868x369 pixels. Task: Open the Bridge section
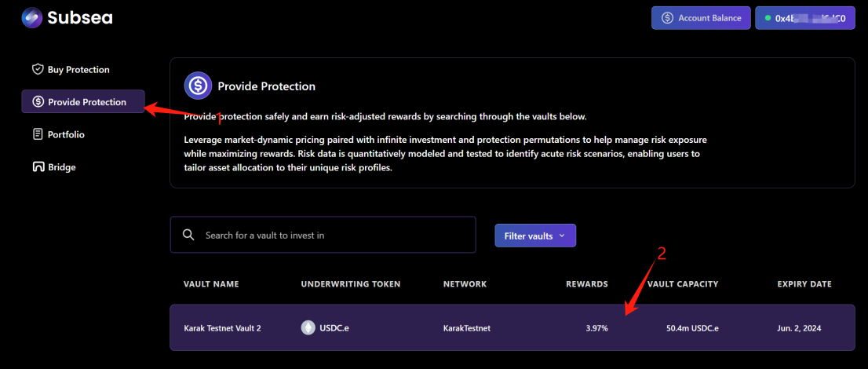[54, 166]
